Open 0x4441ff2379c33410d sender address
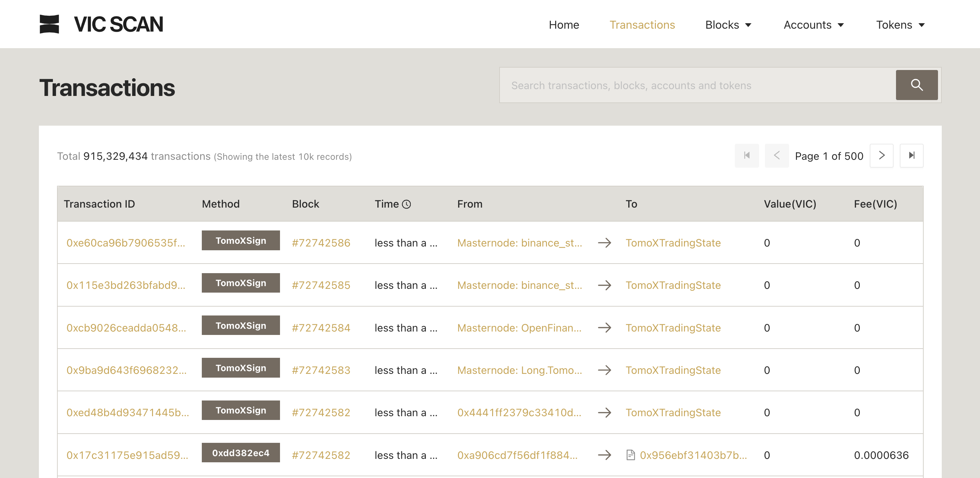980x478 pixels. (519, 412)
